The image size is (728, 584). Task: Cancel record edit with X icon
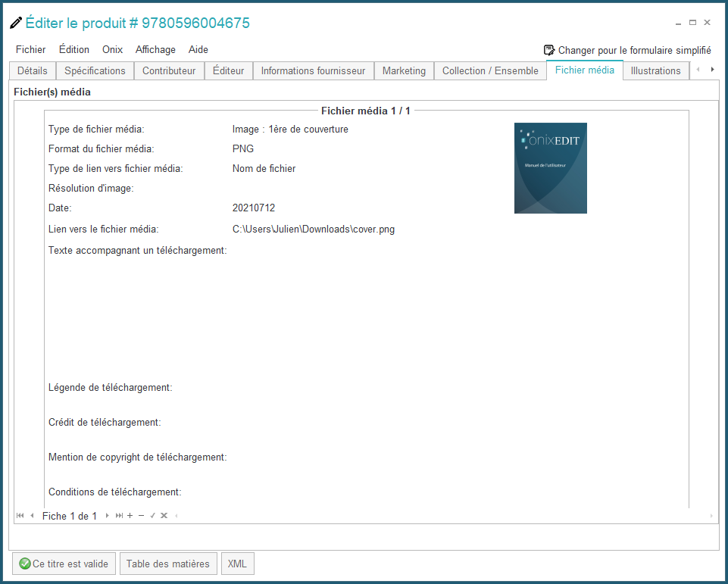164,515
